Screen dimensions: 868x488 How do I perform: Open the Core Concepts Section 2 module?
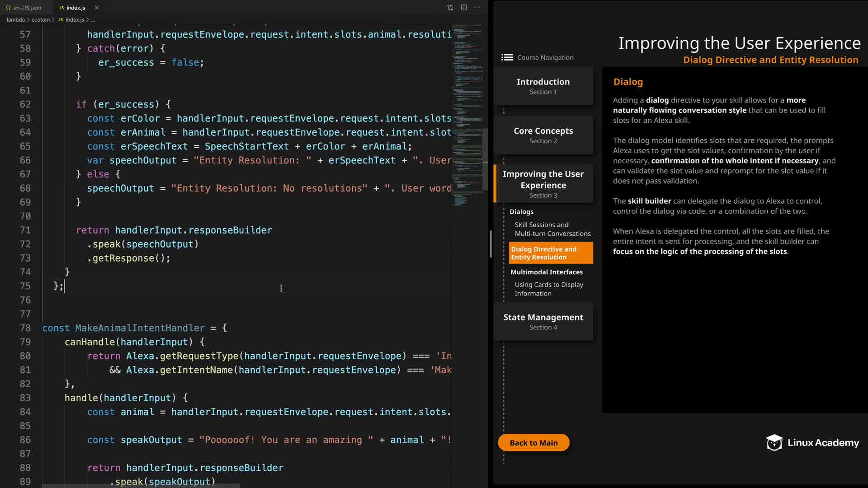[x=543, y=135]
